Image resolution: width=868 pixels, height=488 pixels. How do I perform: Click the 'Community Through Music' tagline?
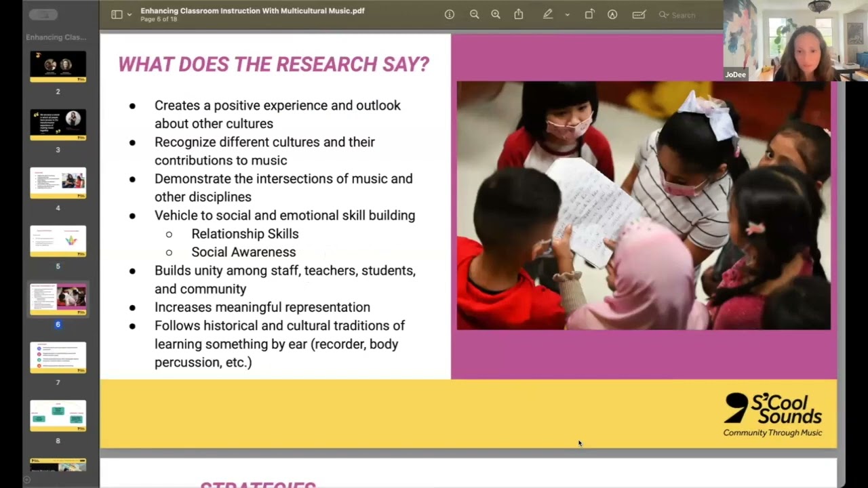(772, 432)
